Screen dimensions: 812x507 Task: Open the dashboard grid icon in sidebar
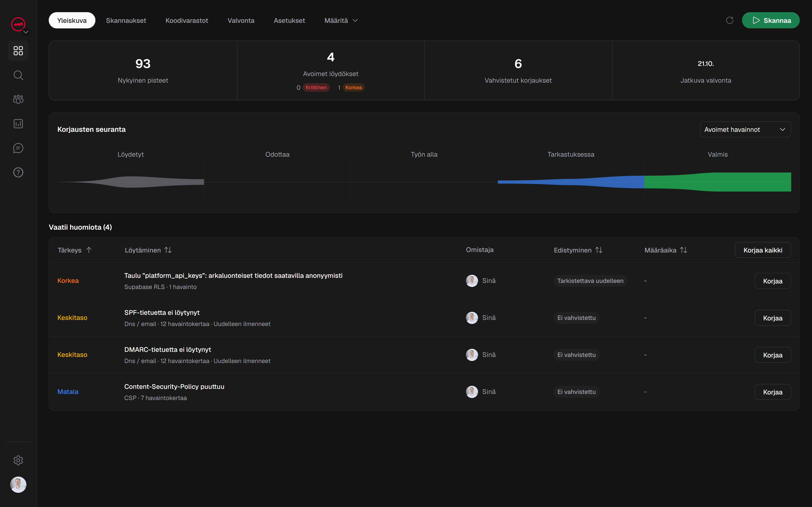click(x=18, y=51)
